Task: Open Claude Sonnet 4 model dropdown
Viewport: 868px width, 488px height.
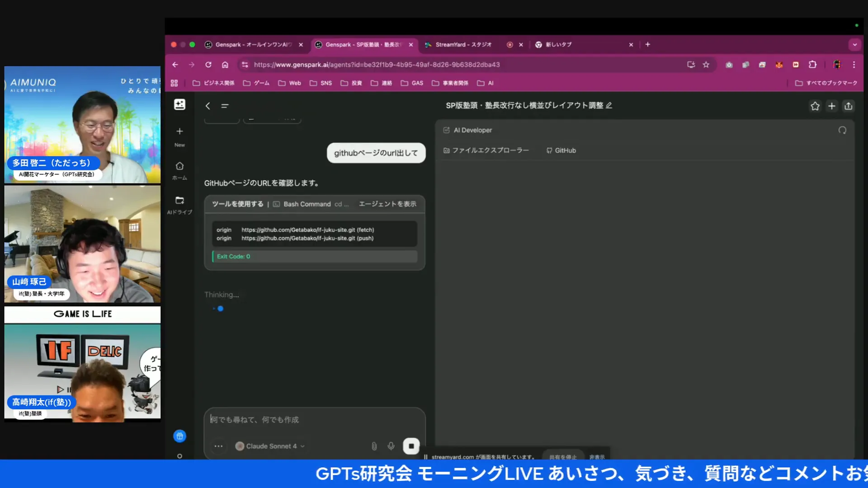Action: tap(270, 446)
